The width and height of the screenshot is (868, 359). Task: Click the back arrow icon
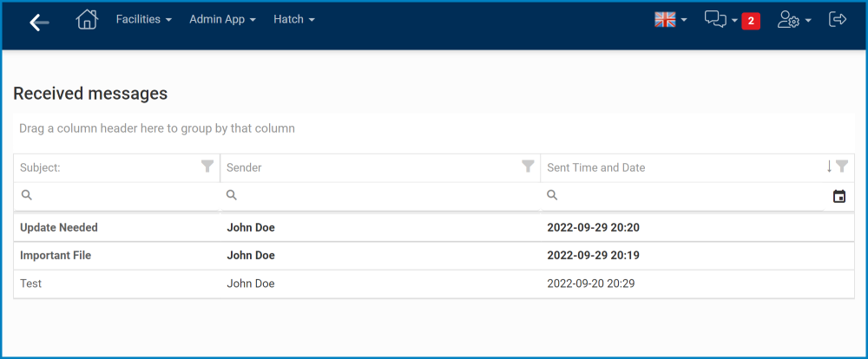[39, 23]
